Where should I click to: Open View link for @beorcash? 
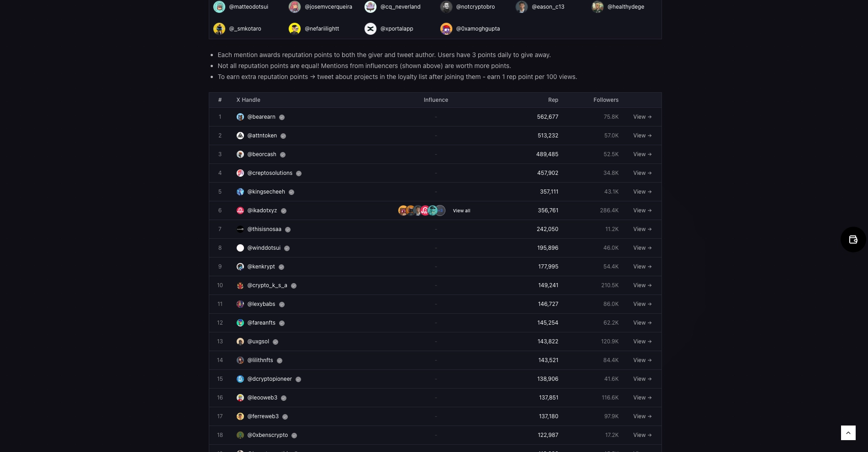(642, 154)
